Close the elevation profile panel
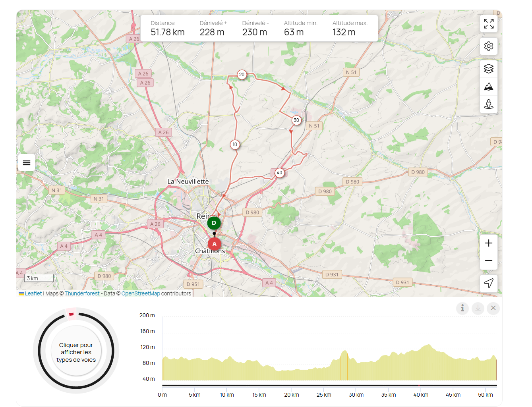This screenshot has height=407, width=532. click(493, 308)
